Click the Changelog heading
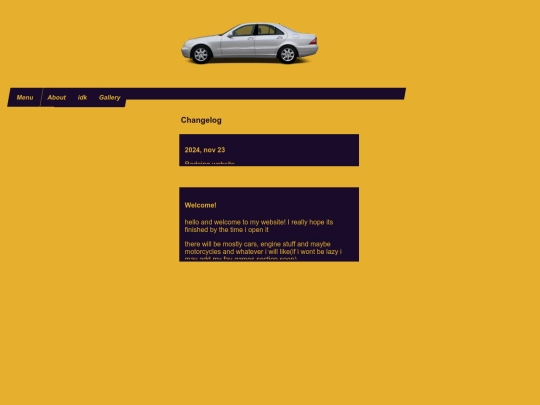 click(201, 120)
